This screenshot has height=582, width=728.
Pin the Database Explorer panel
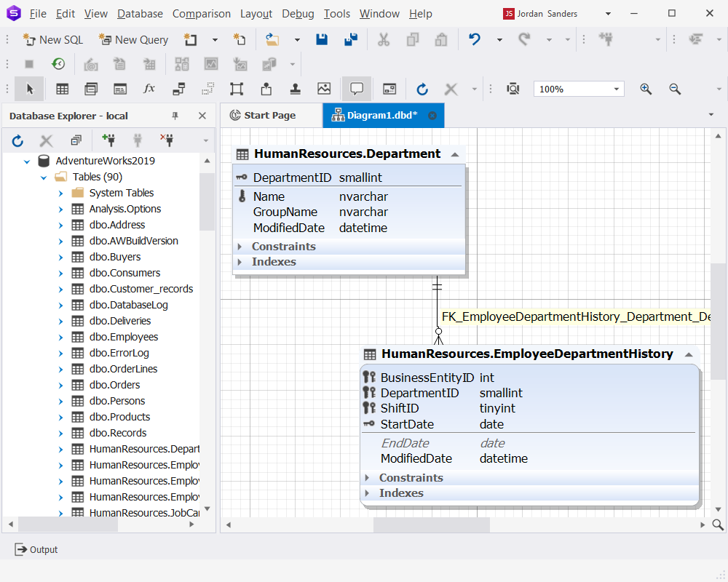point(175,116)
